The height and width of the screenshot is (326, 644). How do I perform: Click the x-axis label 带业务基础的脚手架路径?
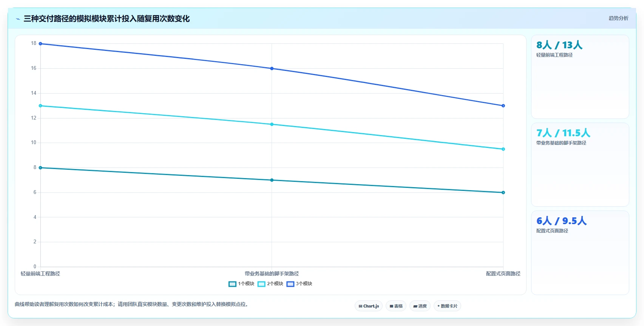(272, 274)
